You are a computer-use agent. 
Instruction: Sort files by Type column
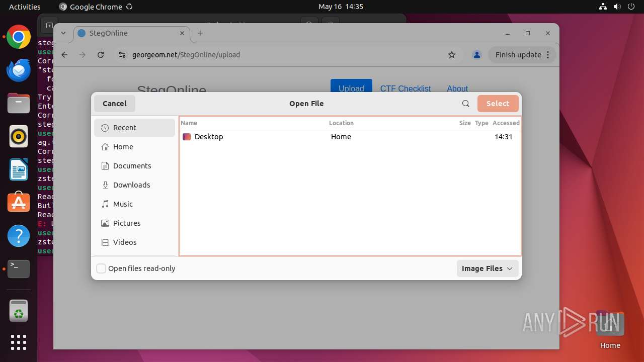(x=481, y=123)
